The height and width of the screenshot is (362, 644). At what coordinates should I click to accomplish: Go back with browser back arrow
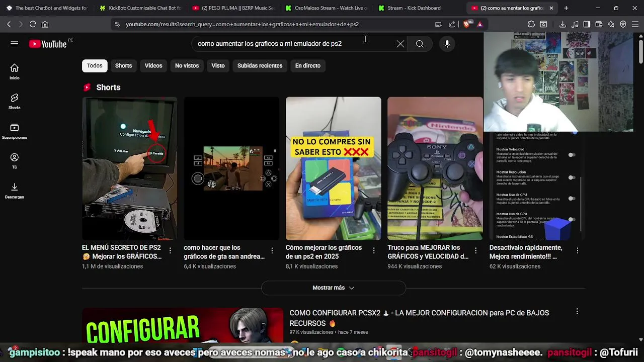[x=9, y=24]
